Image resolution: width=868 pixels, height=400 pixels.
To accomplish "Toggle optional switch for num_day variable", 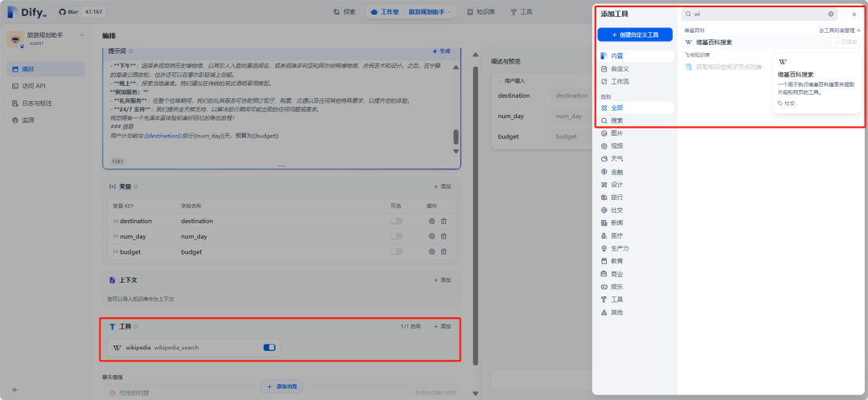I will pyautogui.click(x=396, y=236).
